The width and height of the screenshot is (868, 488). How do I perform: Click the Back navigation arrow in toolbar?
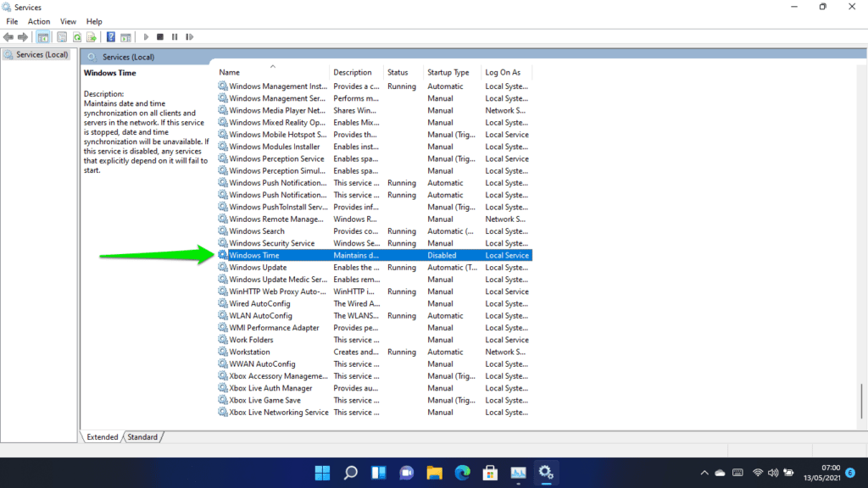pos(8,36)
